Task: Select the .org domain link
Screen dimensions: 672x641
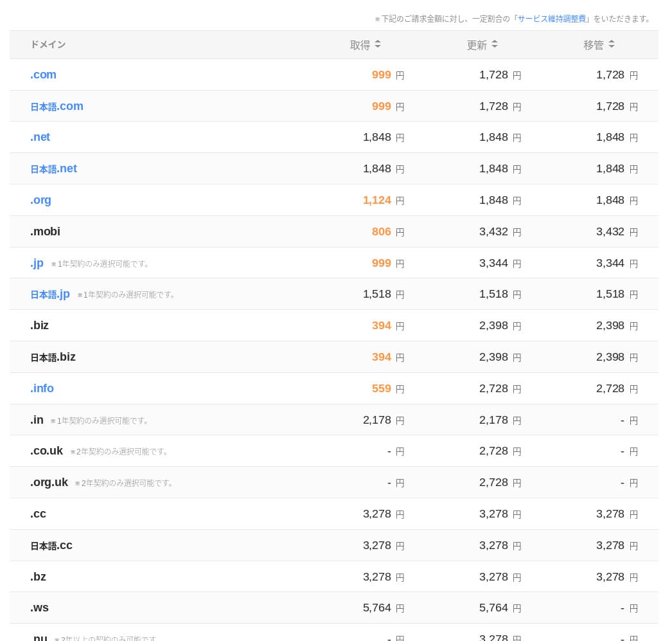Action: click(40, 200)
